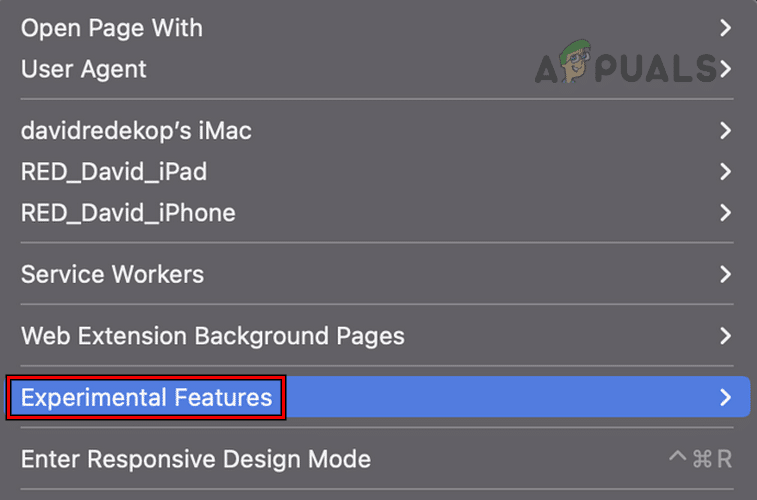Click Web Extension Background Pages
This screenshot has width=757, height=500.
(212, 336)
